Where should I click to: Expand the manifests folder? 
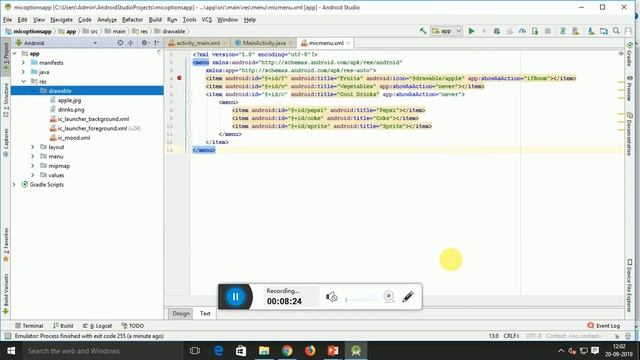click(24, 63)
